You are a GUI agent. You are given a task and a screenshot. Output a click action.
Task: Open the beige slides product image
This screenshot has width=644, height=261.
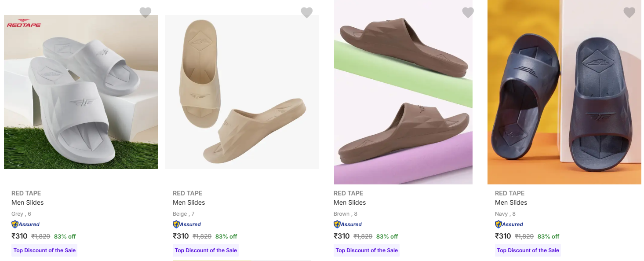(242, 92)
